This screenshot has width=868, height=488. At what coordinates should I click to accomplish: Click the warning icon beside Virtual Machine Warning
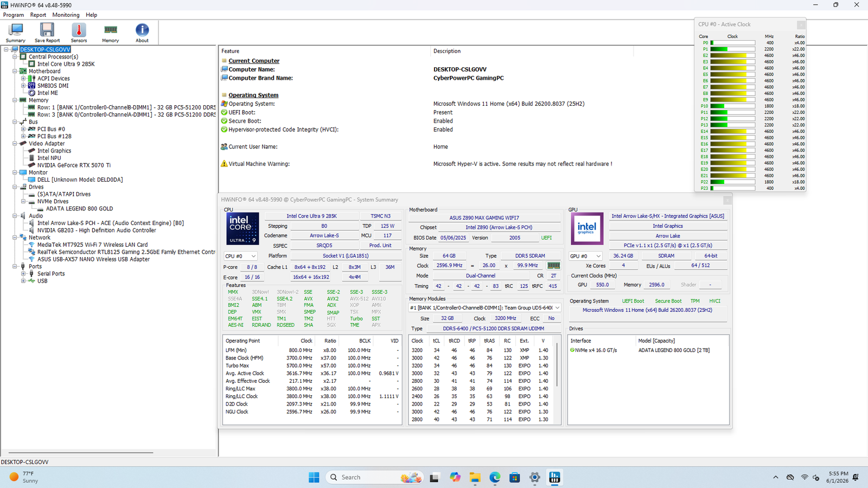pos(224,164)
